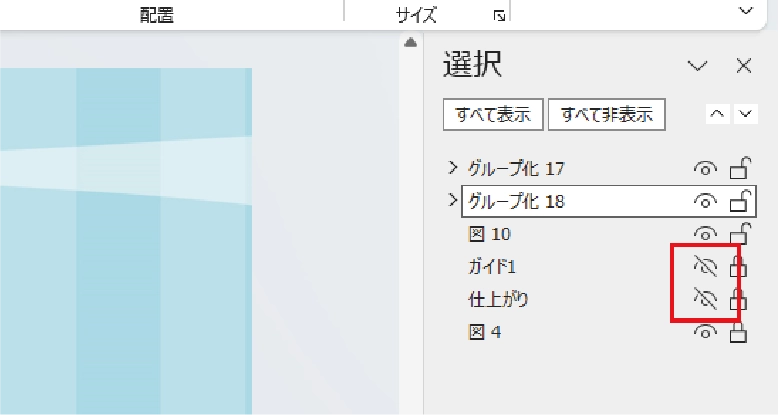The height and width of the screenshot is (415, 779).
Task: Open the サイズ dialog launcher
Action: [499, 16]
